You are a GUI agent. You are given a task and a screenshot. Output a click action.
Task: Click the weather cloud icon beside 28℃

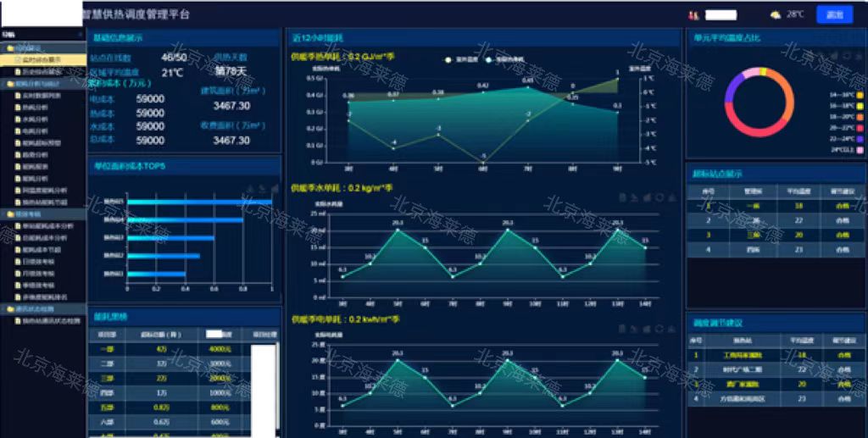pyautogui.click(x=776, y=15)
